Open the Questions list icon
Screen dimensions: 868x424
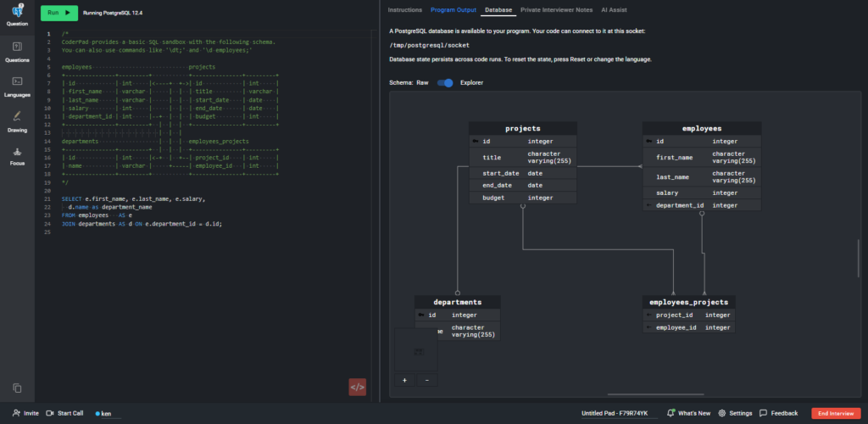click(x=17, y=51)
